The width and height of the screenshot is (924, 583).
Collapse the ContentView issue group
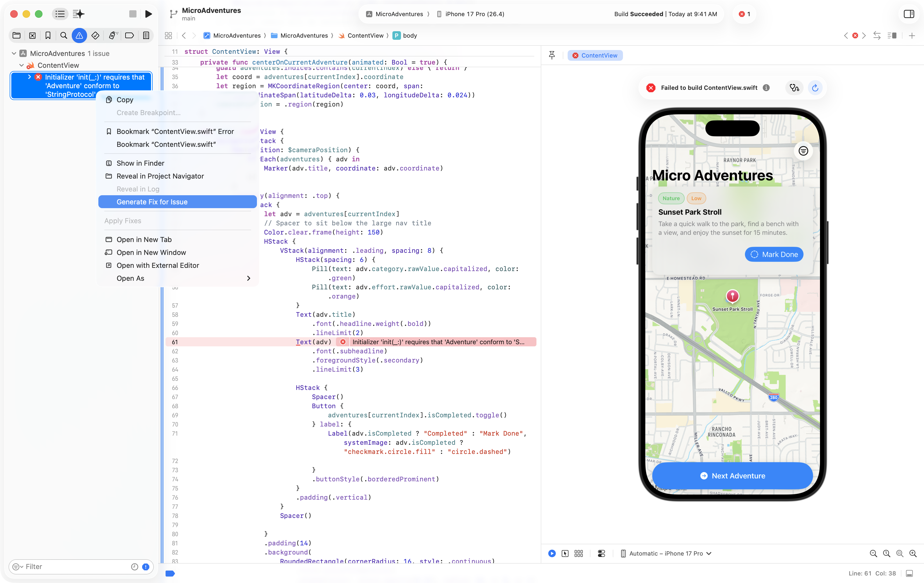coord(22,65)
